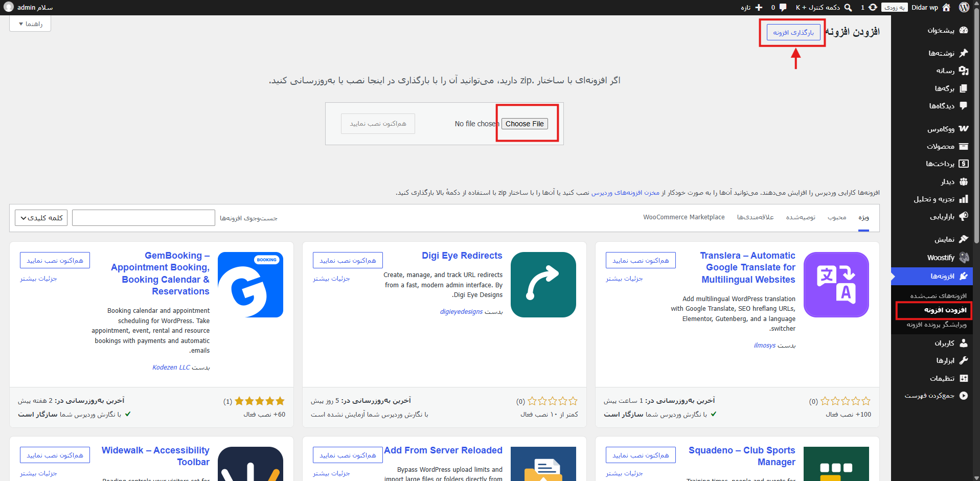Viewport: 980px width, 481px height.
Task: Click the collapse menu (جمع‌کردن فهرست) icon
Action: [x=964, y=396]
